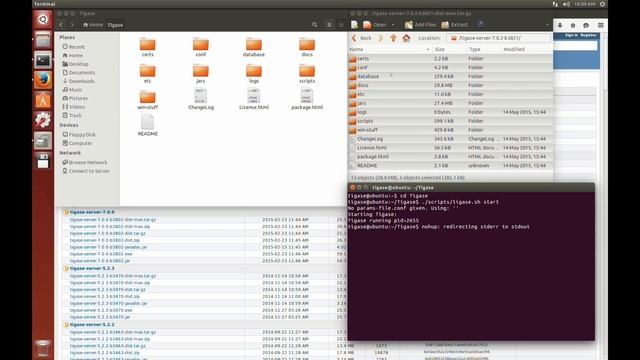Sort archive list by Type column
Viewport: 640px width, 360px height.
[x=483, y=49]
